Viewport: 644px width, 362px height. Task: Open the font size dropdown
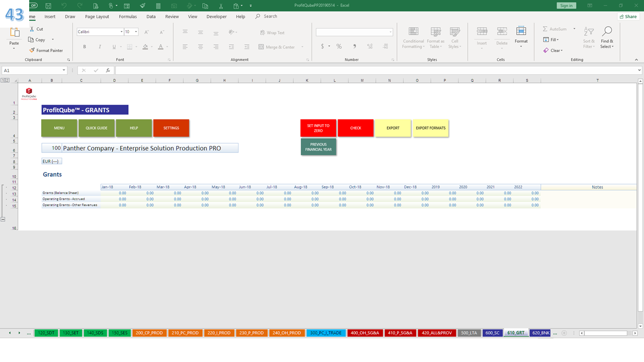pyautogui.click(x=136, y=32)
